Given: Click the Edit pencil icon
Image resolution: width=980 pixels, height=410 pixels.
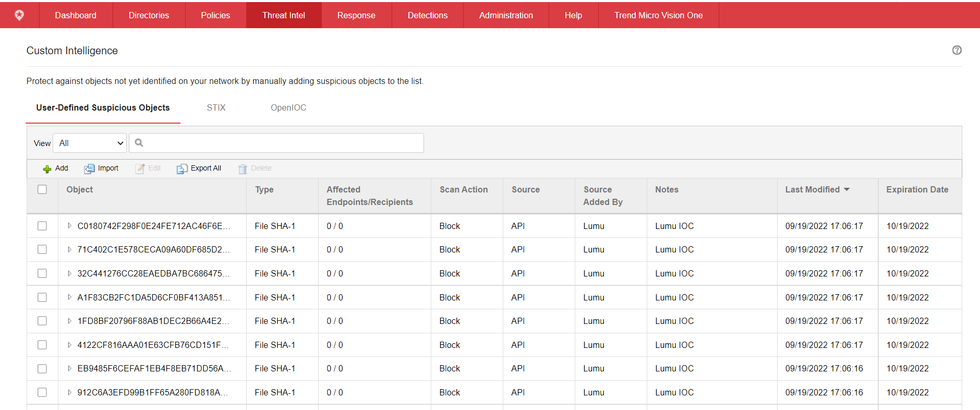Looking at the screenshot, I should click(140, 168).
